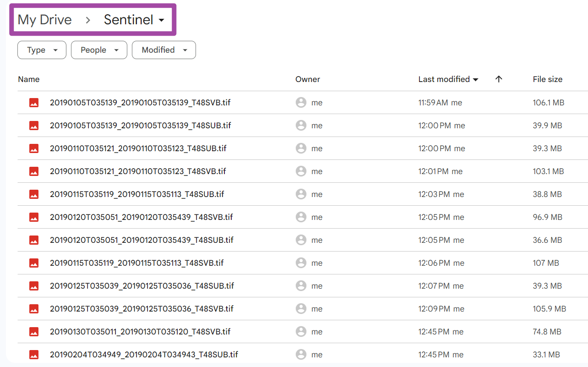Click the 33.1 MB file size cell
Image resolution: width=588 pixels, height=367 pixels.
click(546, 355)
